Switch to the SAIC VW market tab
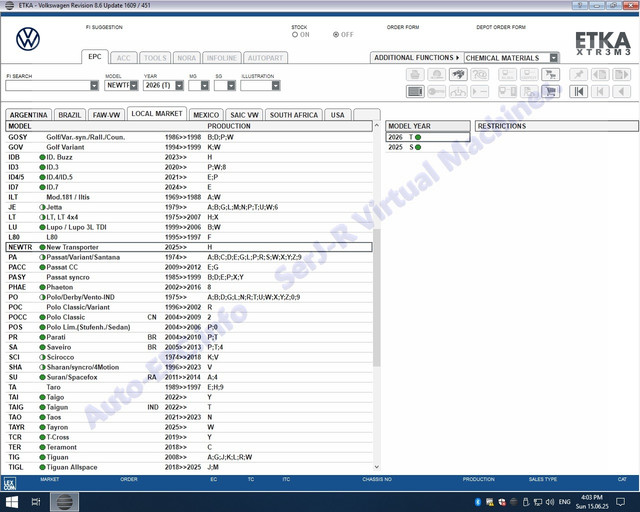640x512 pixels. point(244,115)
